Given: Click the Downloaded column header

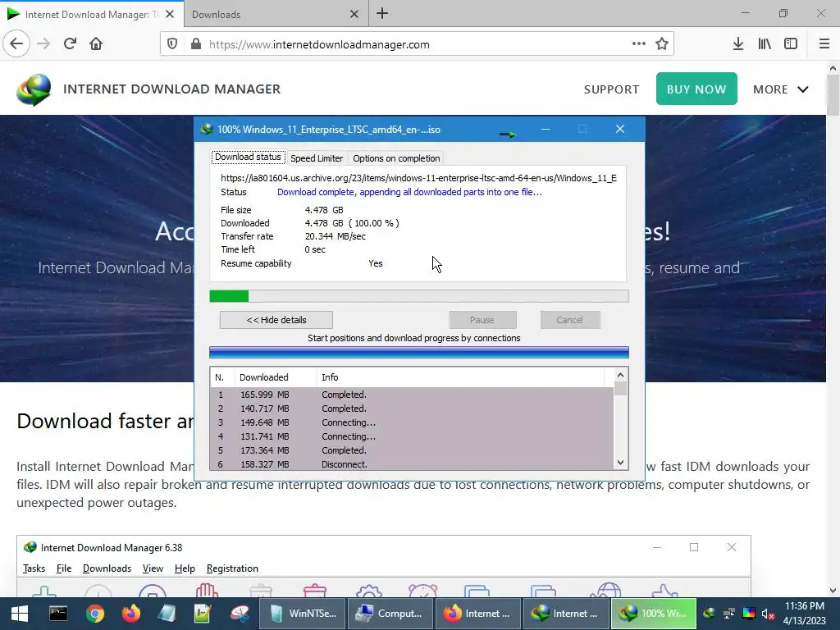Looking at the screenshot, I should pyautogui.click(x=276, y=377).
